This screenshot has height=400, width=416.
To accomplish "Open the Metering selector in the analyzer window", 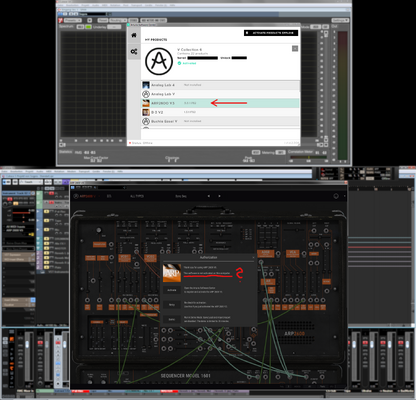I will coord(281,152).
